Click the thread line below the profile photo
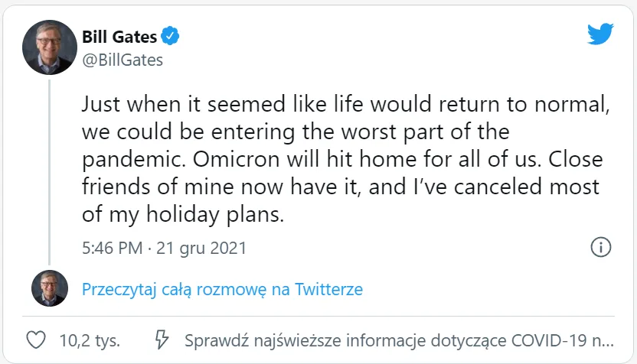 [51, 168]
